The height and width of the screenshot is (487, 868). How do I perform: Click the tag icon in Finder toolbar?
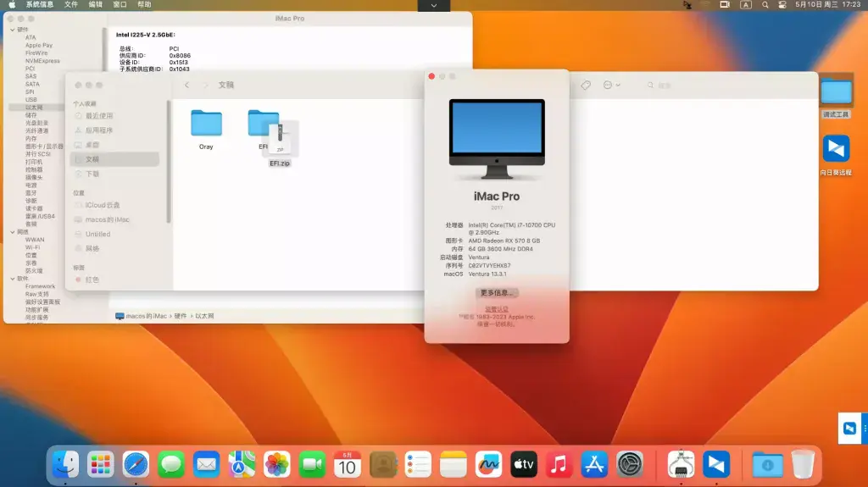point(586,85)
